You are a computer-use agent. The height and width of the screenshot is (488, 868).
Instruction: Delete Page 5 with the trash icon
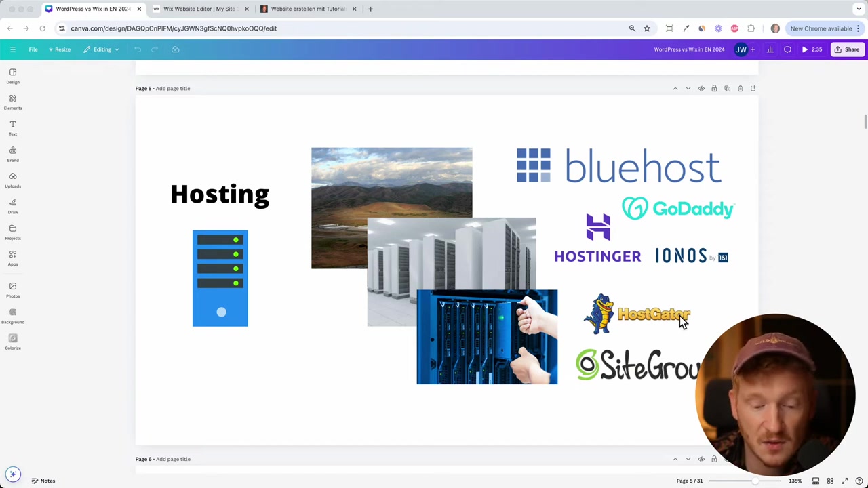coord(740,89)
